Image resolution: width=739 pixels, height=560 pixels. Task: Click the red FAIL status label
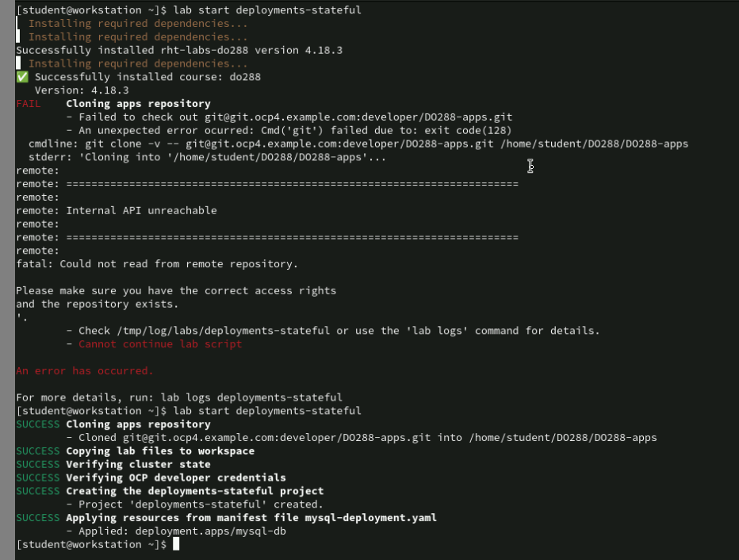tap(29, 104)
